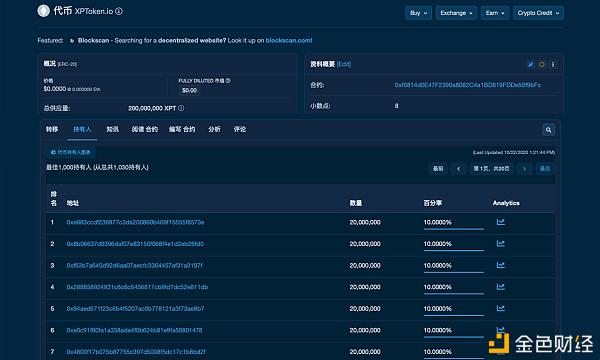
Task: Click the rank 5 percentage bar
Action: [x=453, y=315]
